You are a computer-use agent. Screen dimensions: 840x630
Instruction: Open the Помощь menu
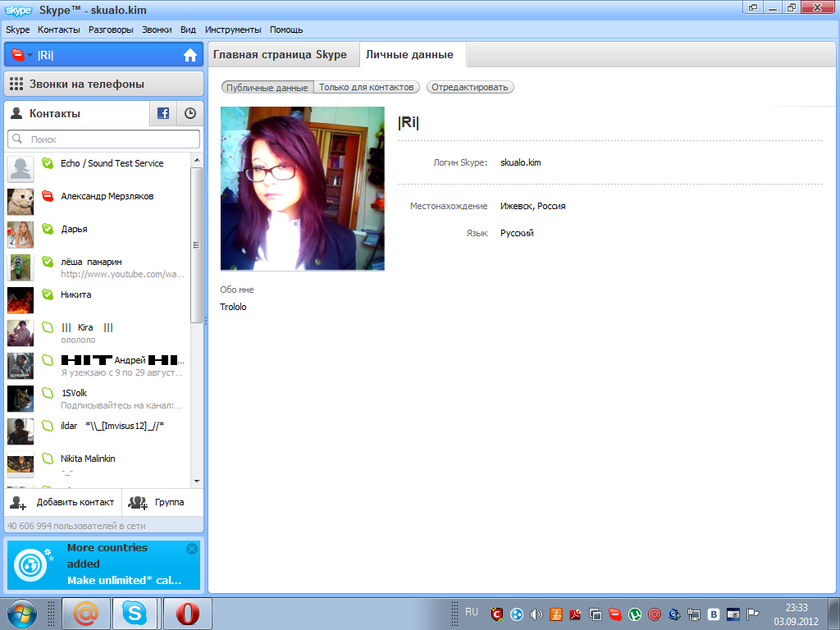286,30
